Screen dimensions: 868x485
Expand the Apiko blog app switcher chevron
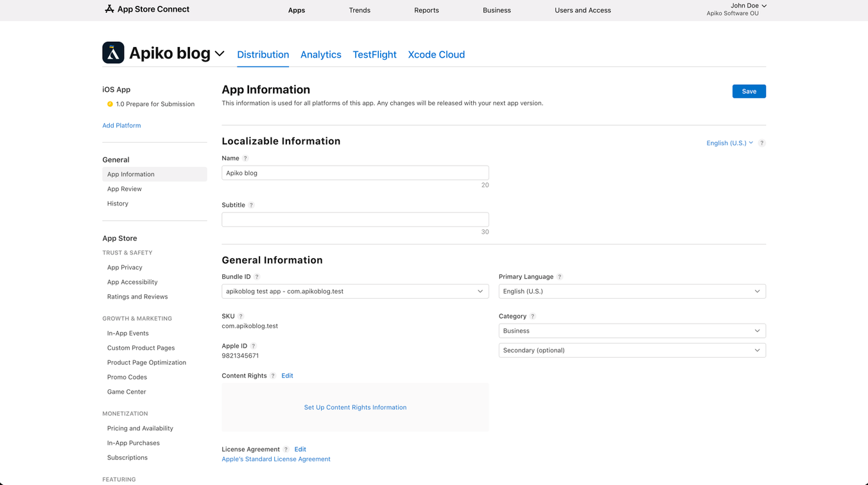220,54
